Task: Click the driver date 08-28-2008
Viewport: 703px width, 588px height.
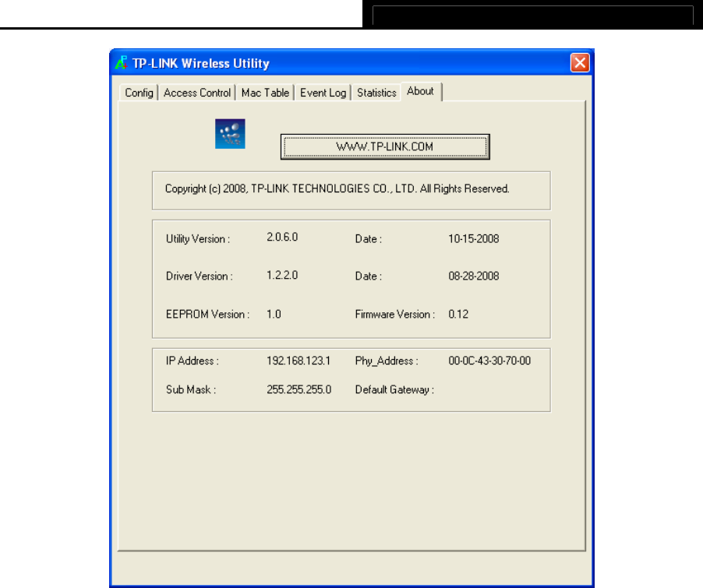Action: pos(473,276)
